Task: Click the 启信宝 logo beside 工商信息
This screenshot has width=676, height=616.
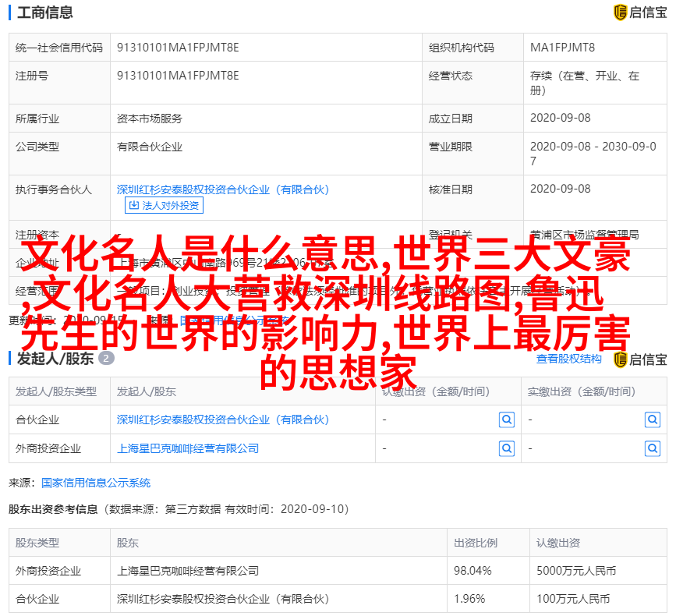Action: coord(640,12)
